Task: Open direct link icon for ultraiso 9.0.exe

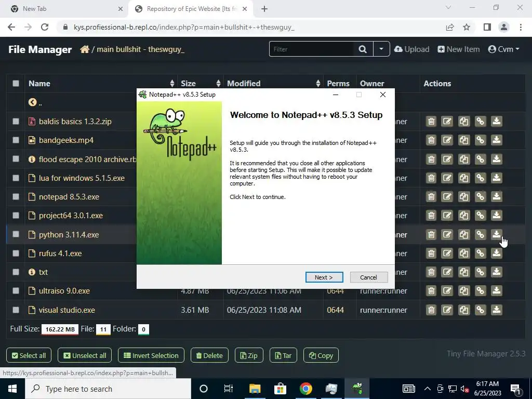Action: [x=480, y=290]
